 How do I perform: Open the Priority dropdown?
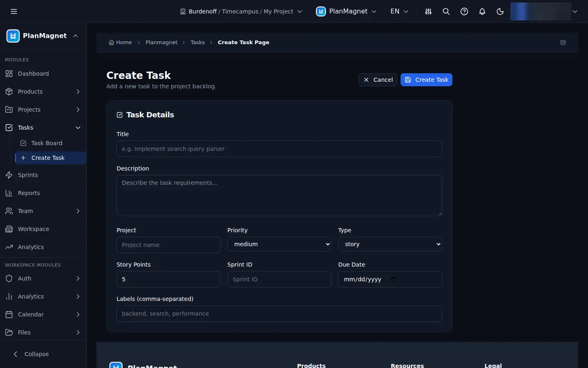(x=279, y=244)
